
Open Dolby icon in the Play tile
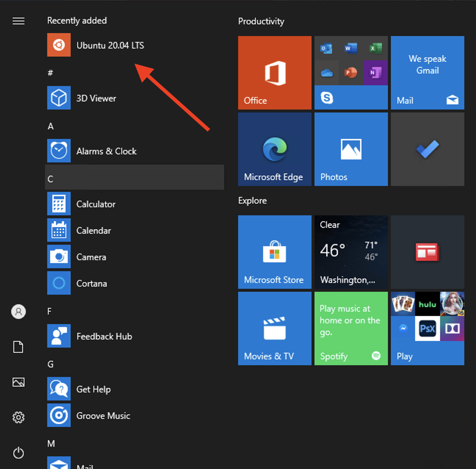pos(452,329)
